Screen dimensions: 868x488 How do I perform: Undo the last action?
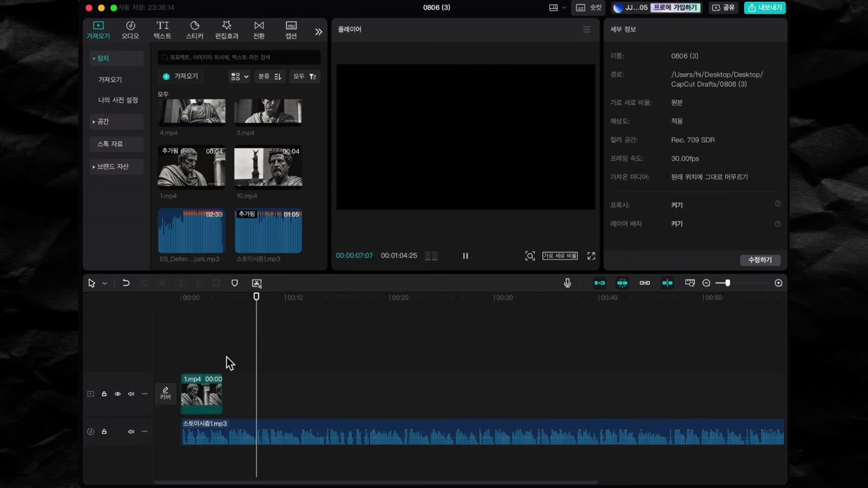[x=126, y=283]
